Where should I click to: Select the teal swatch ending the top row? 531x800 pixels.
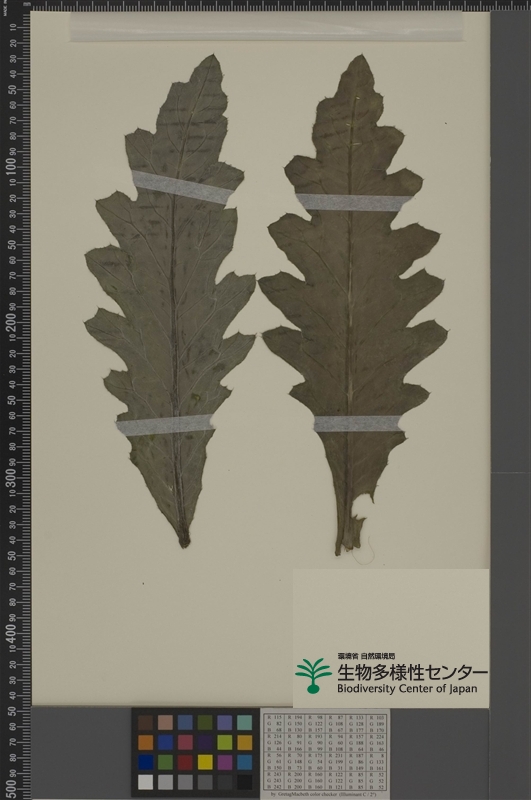point(245,722)
